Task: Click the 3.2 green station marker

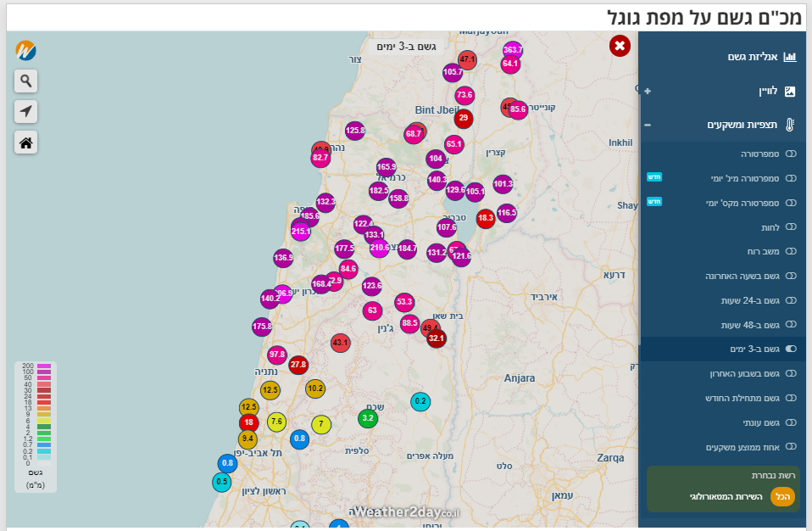Action: coord(368,418)
